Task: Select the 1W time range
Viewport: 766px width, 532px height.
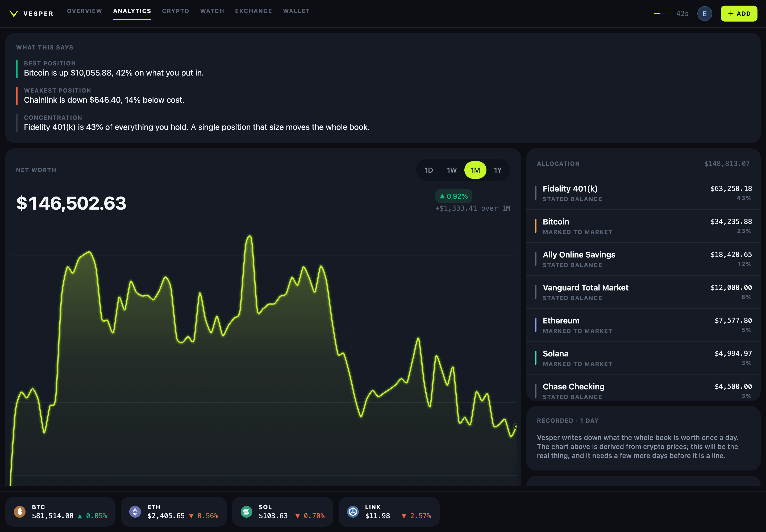Action: point(452,170)
